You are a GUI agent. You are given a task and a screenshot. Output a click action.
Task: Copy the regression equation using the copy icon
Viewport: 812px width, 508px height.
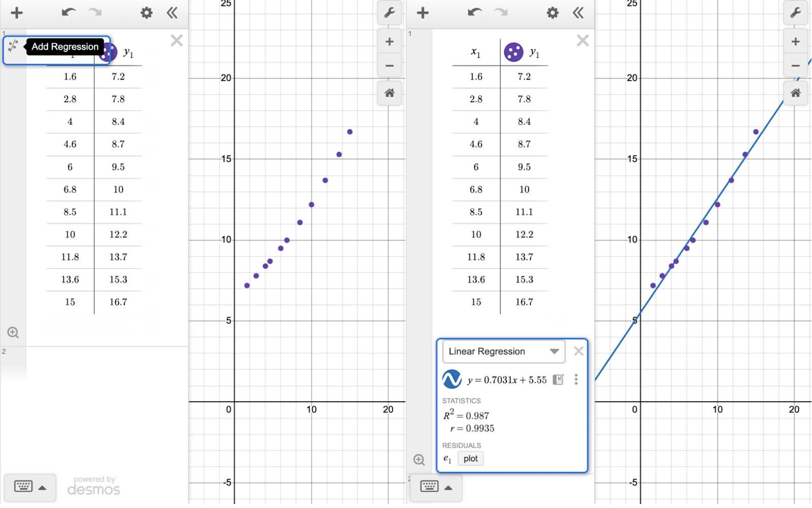(x=558, y=379)
